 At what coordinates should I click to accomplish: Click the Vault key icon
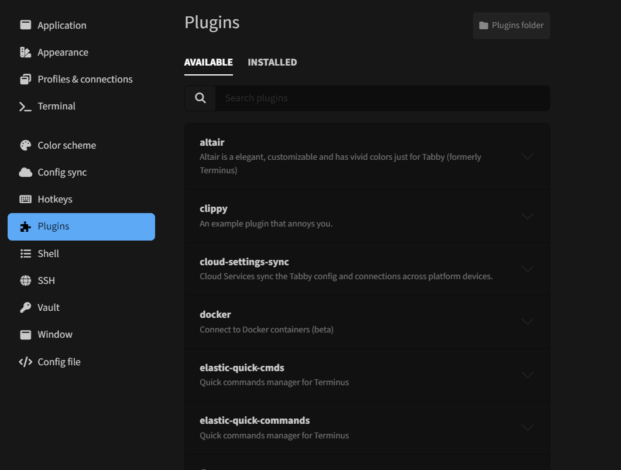(x=25, y=307)
